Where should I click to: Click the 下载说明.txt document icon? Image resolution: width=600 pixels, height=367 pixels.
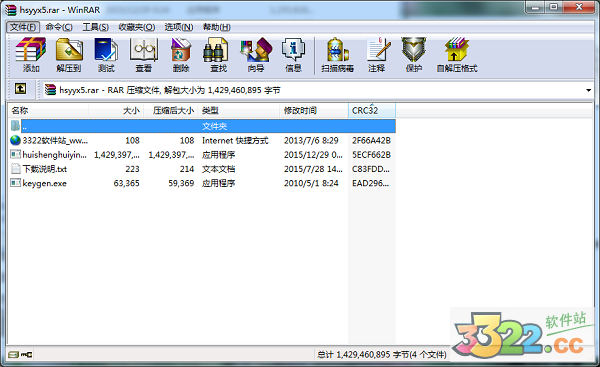[15, 169]
